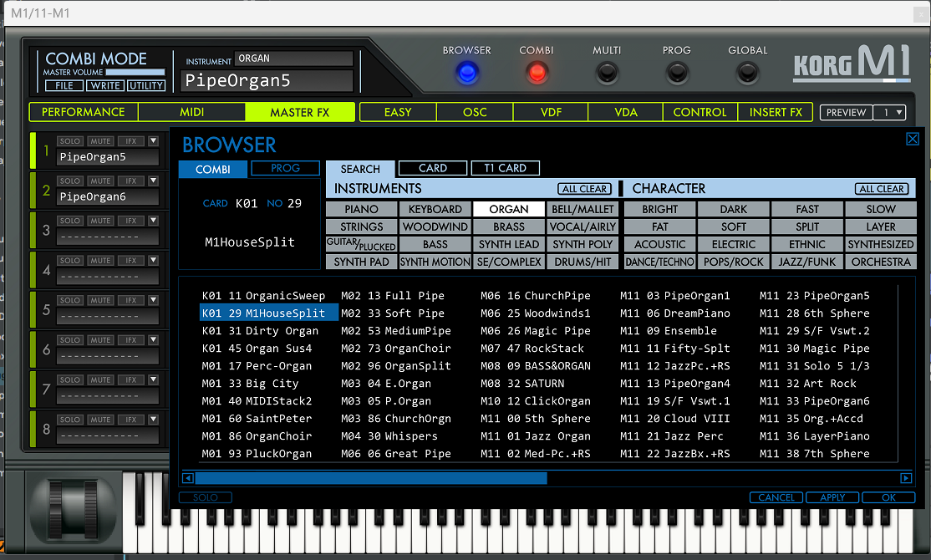The width and height of the screenshot is (931, 560).
Task: Toggle IFX on timbre 5
Action: [130, 301]
